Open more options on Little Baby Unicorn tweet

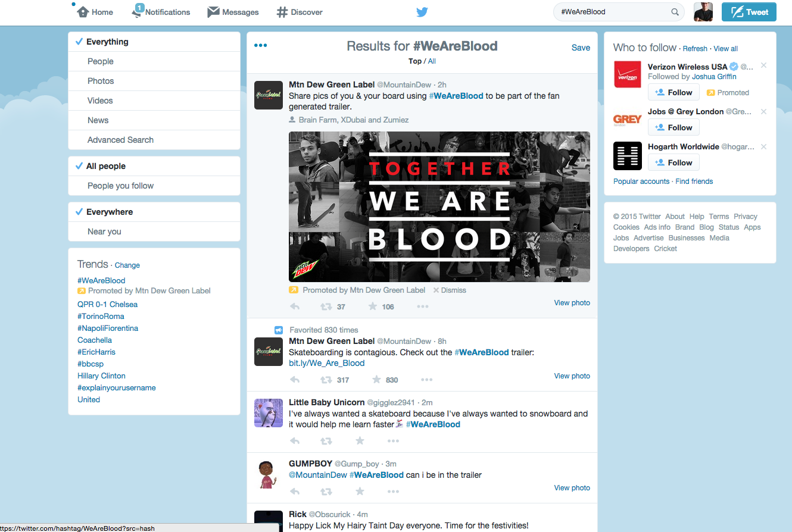pyautogui.click(x=393, y=441)
